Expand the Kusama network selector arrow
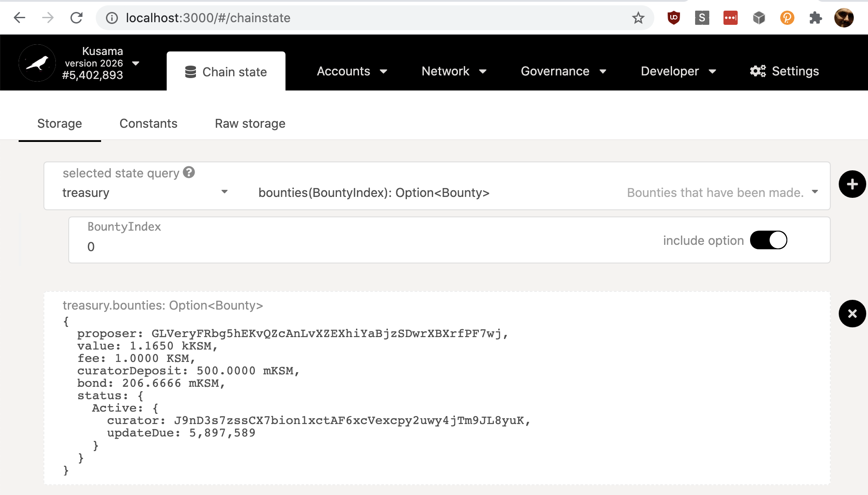Screen dimensions: 868x495 (136, 63)
